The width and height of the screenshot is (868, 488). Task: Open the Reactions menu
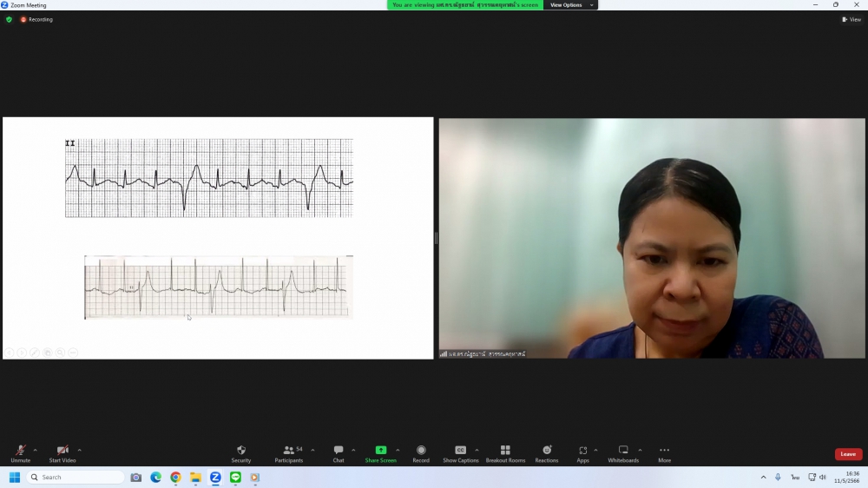click(547, 453)
